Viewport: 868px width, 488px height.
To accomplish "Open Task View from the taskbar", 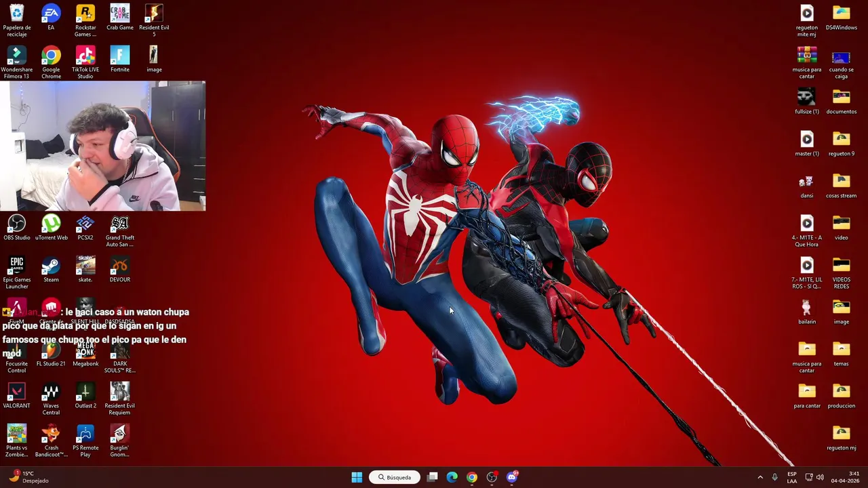I will pos(432,477).
